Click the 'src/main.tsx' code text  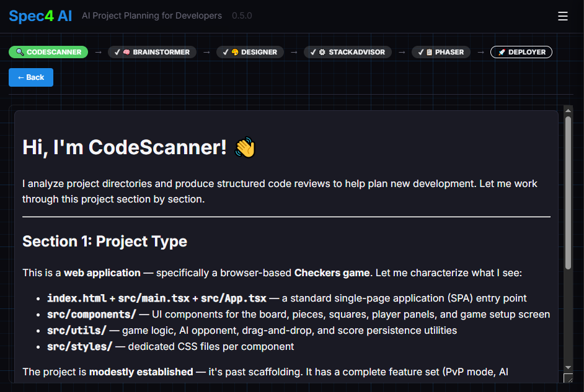[x=154, y=298]
